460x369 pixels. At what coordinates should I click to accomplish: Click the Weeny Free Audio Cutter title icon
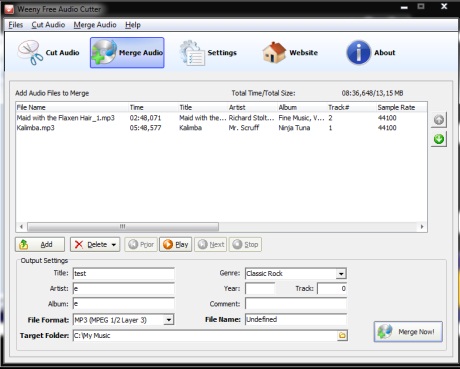point(9,9)
